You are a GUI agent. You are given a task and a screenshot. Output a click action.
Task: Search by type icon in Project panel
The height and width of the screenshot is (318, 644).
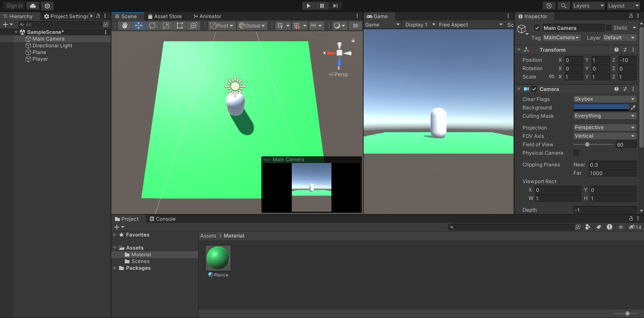pyautogui.click(x=588, y=227)
